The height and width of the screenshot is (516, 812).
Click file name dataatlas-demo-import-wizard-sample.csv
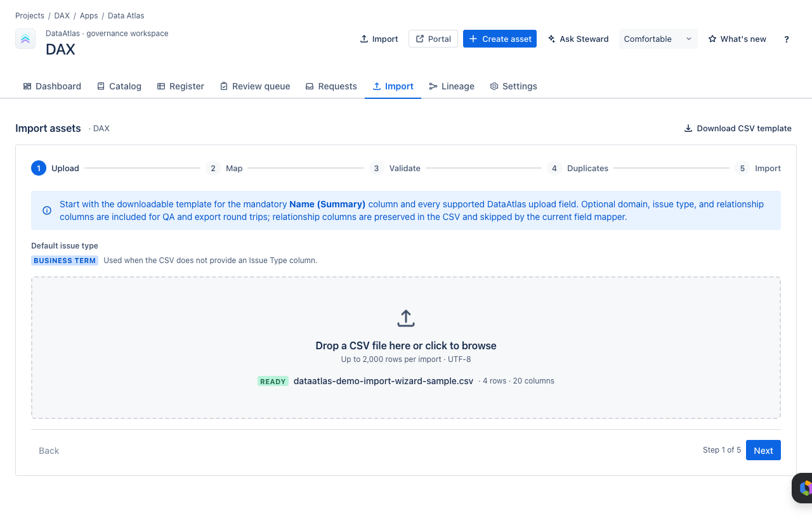[383, 381]
